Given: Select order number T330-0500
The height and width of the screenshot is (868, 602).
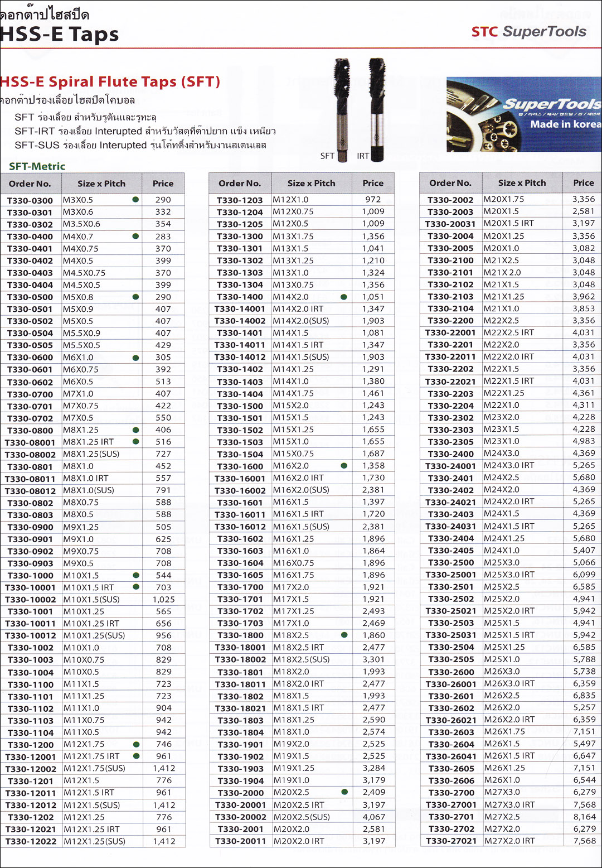Looking at the screenshot, I should click(30, 297).
